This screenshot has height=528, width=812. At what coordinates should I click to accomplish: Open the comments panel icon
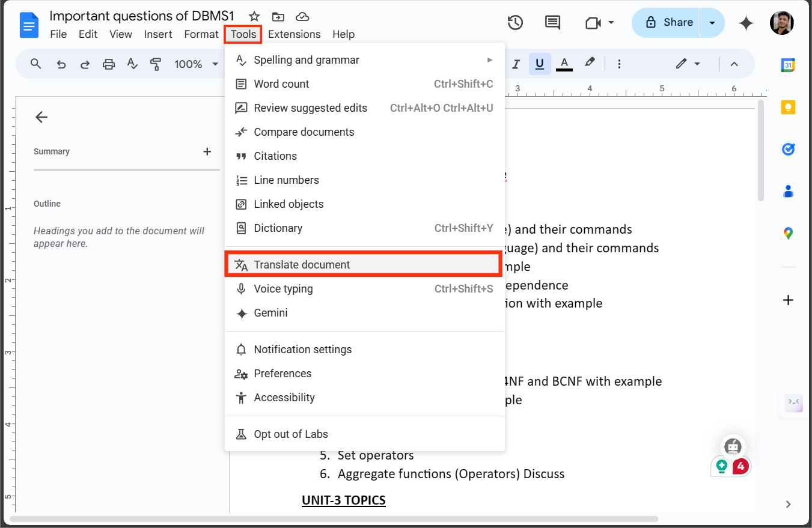(x=552, y=23)
